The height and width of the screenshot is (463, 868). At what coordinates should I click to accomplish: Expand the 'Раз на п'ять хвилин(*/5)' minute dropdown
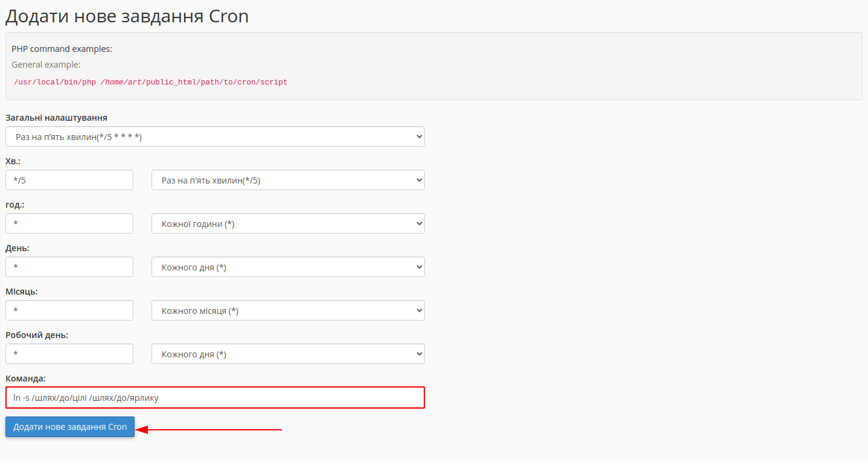288,180
